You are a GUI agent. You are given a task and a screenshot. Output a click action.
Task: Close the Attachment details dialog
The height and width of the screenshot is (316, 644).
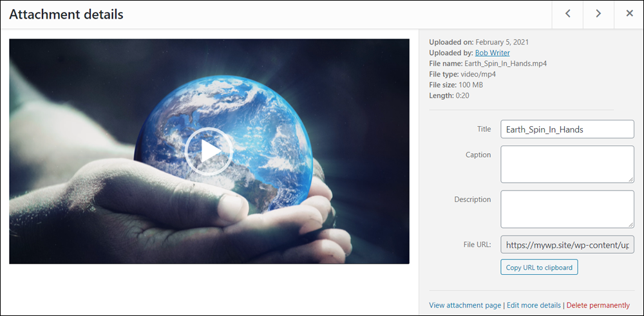click(629, 14)
